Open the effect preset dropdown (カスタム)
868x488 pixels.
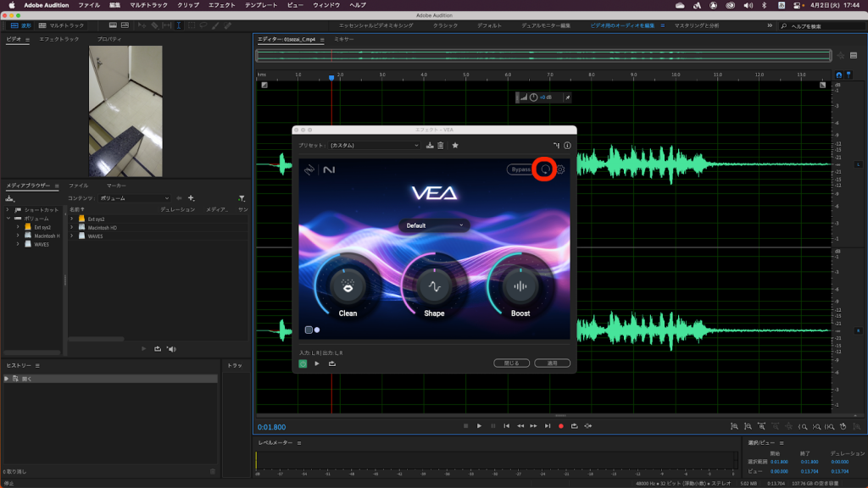coord(374,146)
